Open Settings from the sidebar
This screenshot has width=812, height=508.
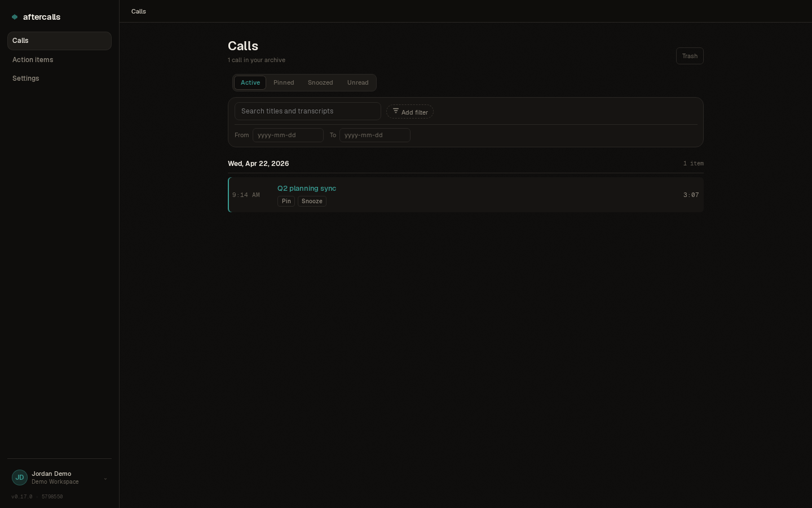tap(59, 78)
